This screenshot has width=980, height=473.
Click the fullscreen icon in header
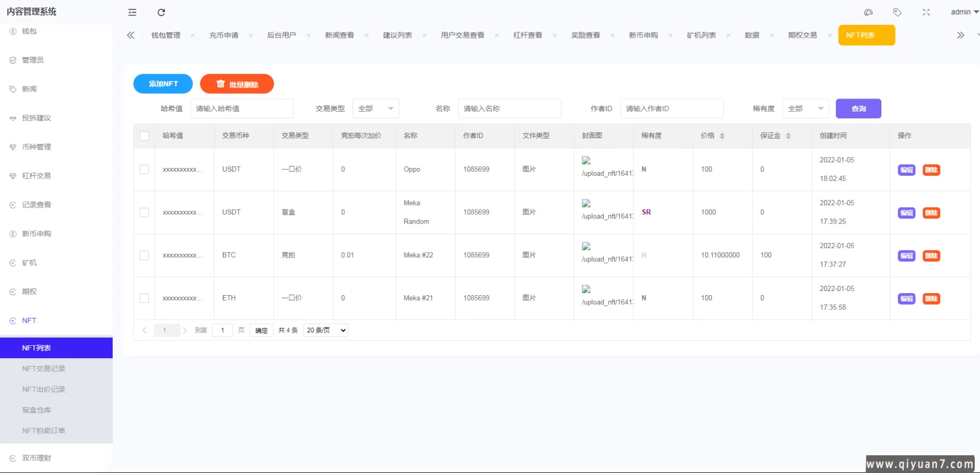tap(926, 13)
